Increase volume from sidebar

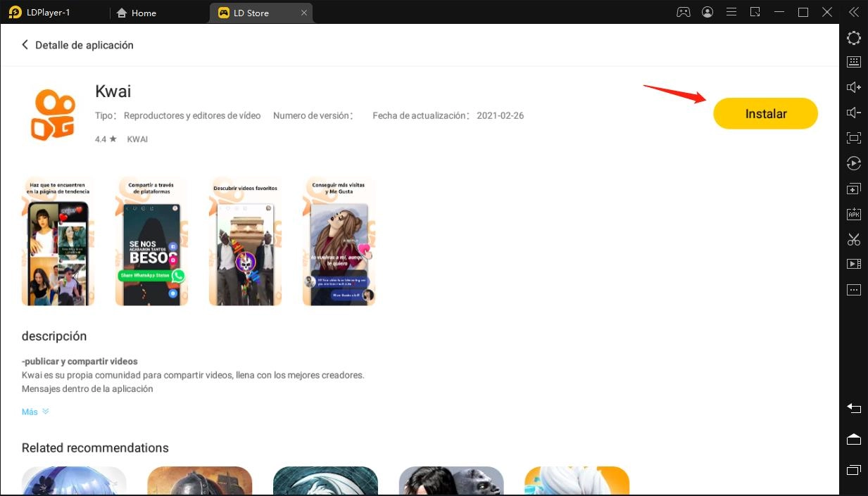[x=854, y=87]
